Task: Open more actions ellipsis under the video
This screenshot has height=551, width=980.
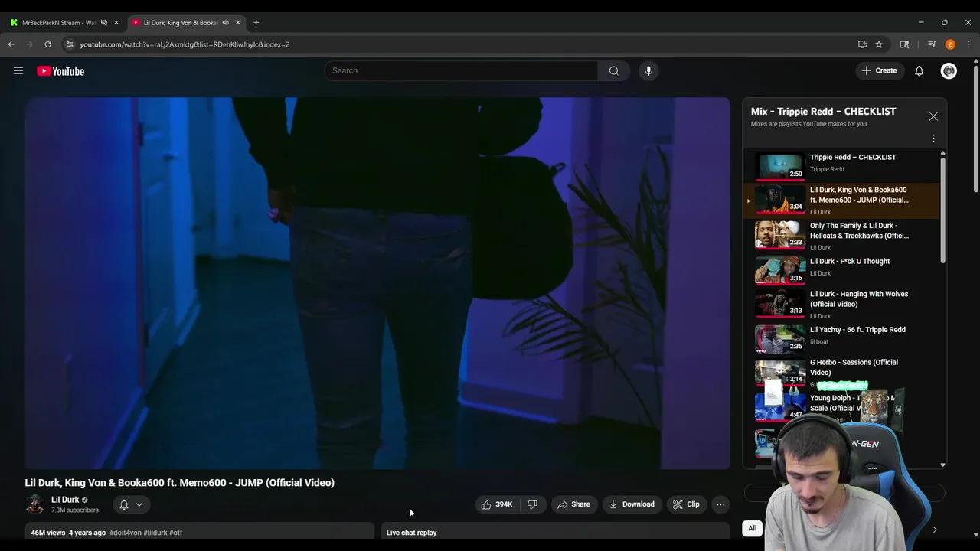Action: (x=720, y=504)
